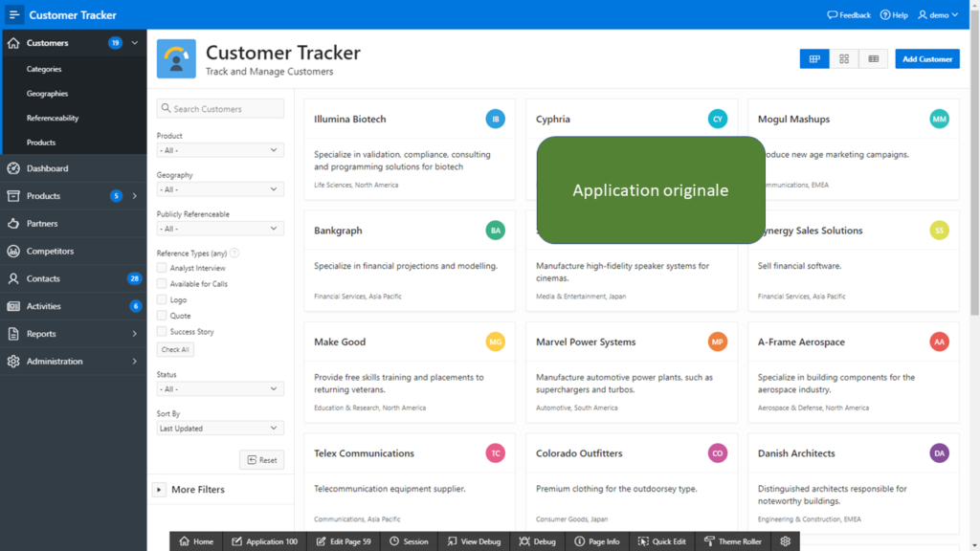980x551 pixels.
Task: Click the Reference Types help icon
Action: point(234,253)
